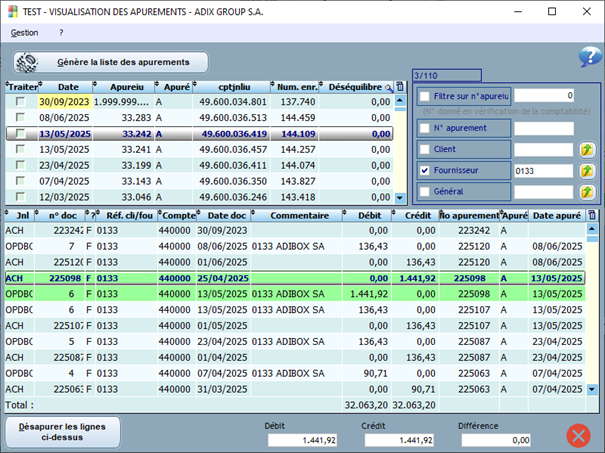The width and height of the screenshot is (605, 453).
Task: Click the Filtre n°apureiu field showing 0
Action: 544,96
